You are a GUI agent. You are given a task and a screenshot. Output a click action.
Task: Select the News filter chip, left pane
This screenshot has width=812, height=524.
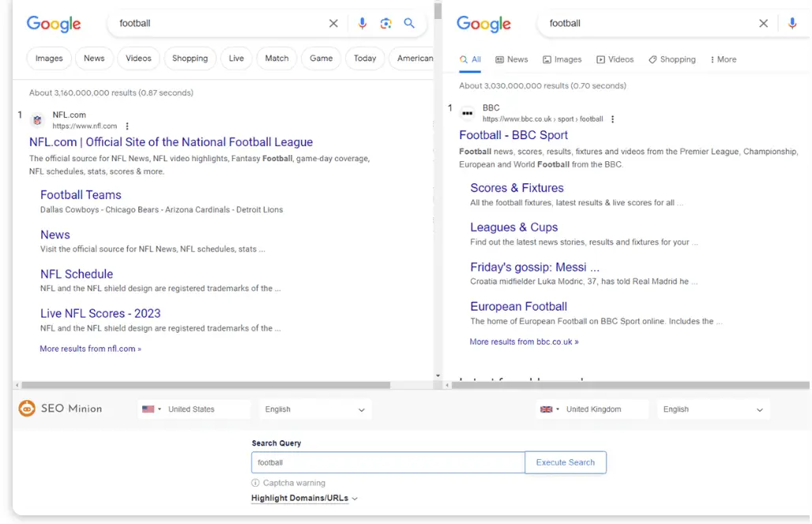point(94,58)
